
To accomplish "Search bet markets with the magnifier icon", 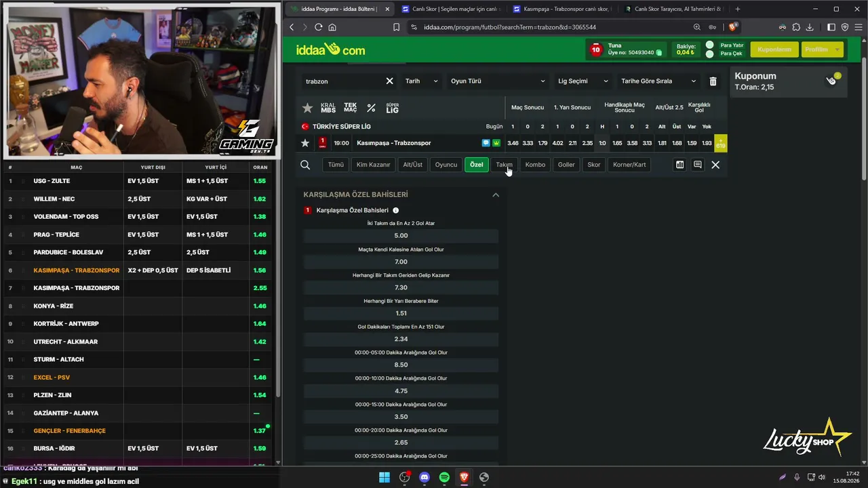I will pyautogui.click(x=305, y=165).
